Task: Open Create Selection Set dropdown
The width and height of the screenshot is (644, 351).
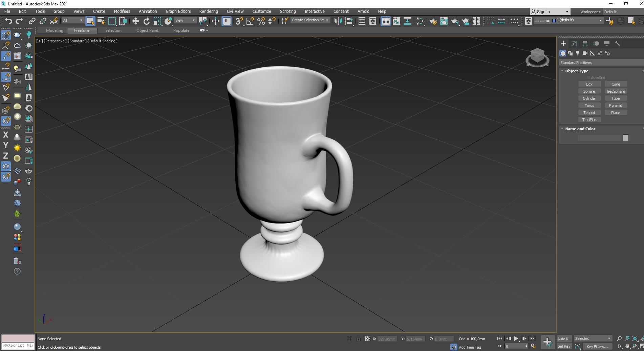Action: pyautogui.click(x=310, y=20)
